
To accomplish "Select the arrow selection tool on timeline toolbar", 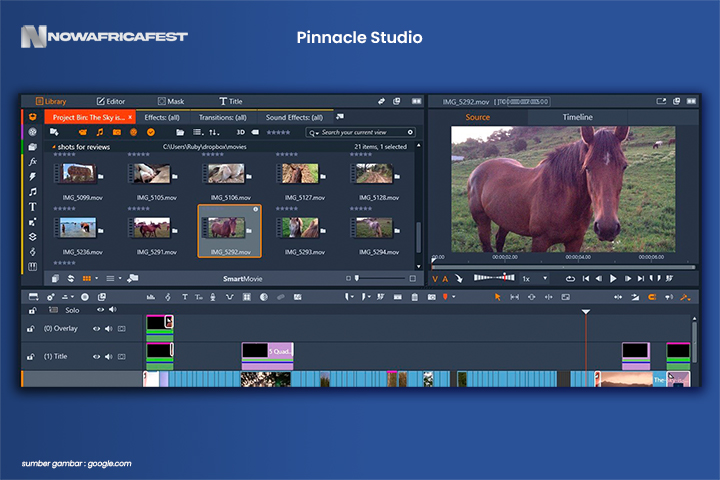I will [497, 297].
